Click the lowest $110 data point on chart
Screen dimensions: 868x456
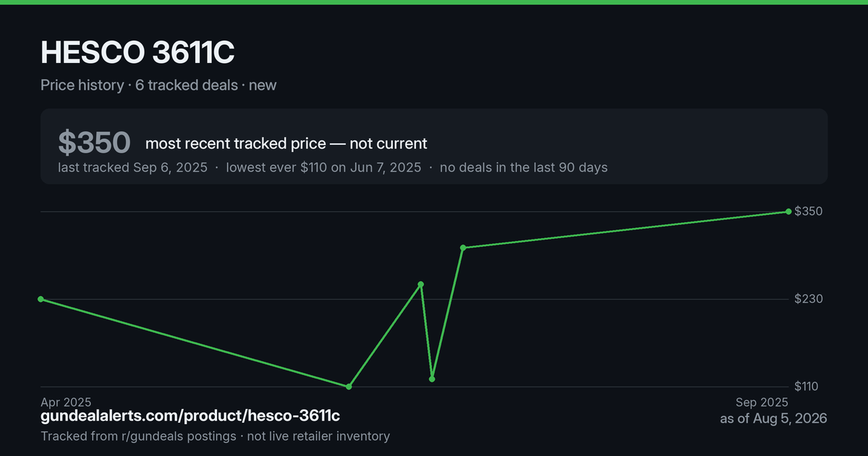(349, 387)
